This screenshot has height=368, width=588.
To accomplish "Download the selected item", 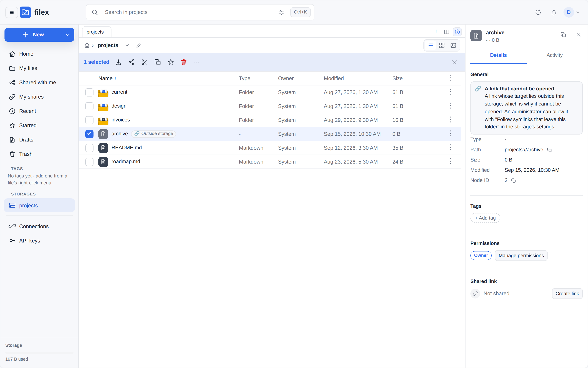I will [118, 62].
